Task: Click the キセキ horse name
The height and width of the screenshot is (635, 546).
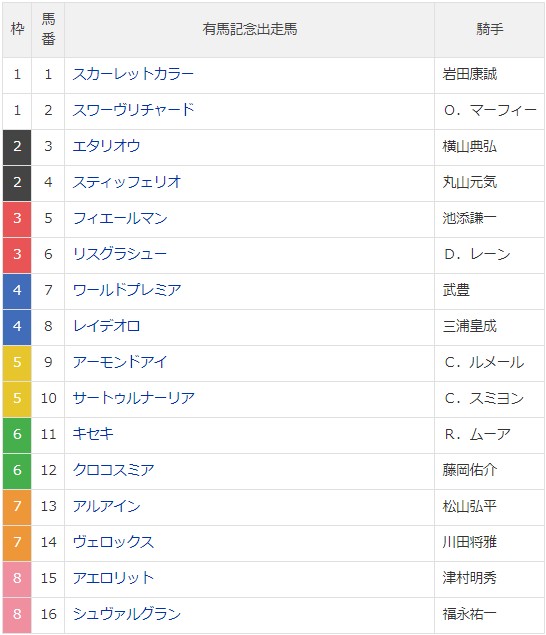Action: click(x=93, y=435)
